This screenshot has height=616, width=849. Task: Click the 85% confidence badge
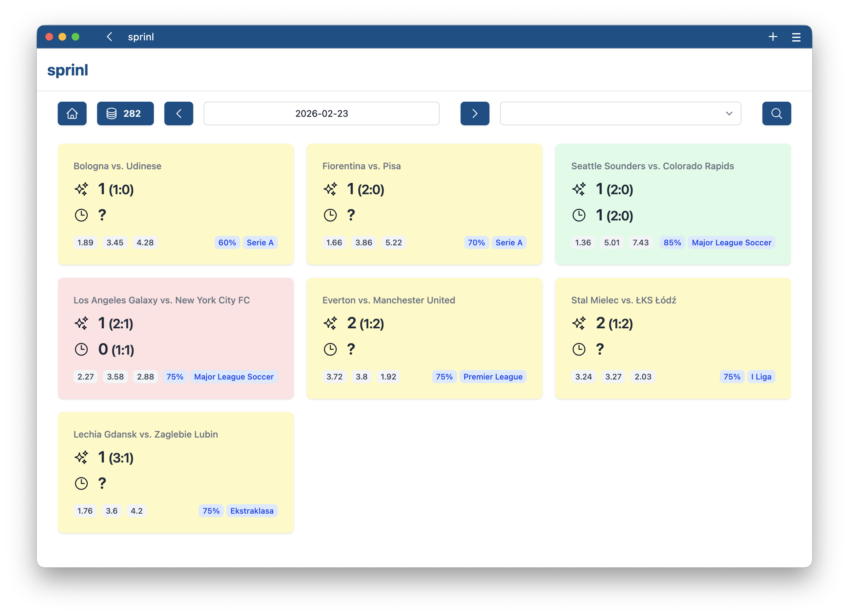click(x=672, y=242)
